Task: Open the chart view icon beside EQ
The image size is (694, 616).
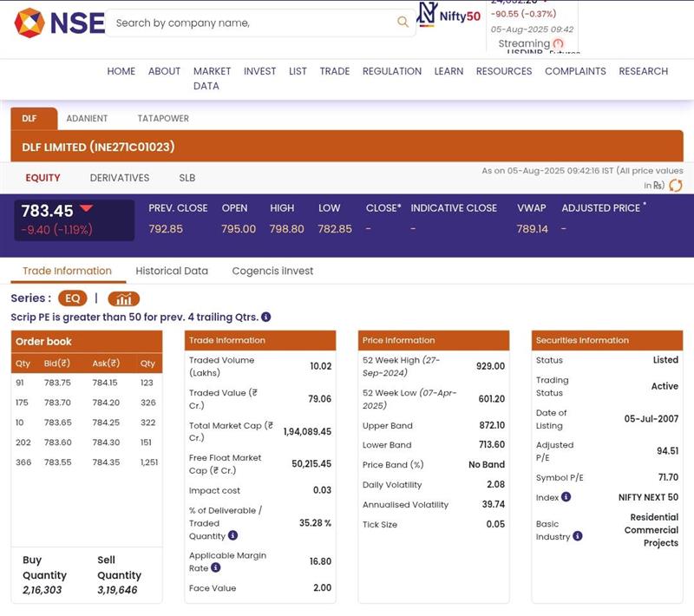Action: (x=124, y=298)
